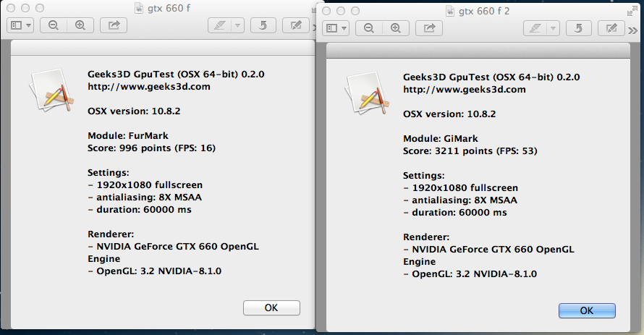Rotate image in gtx 660 f 2 window

tap(578, 28)
